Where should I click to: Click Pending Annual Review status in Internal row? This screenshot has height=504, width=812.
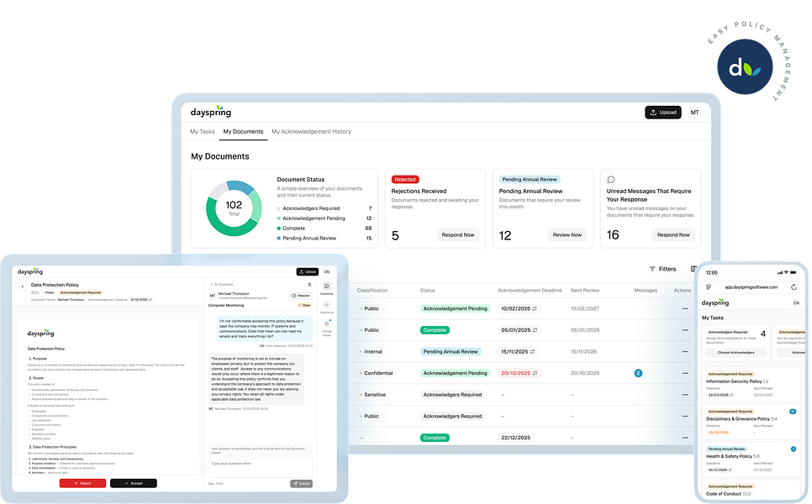click(x=451, y=351)
